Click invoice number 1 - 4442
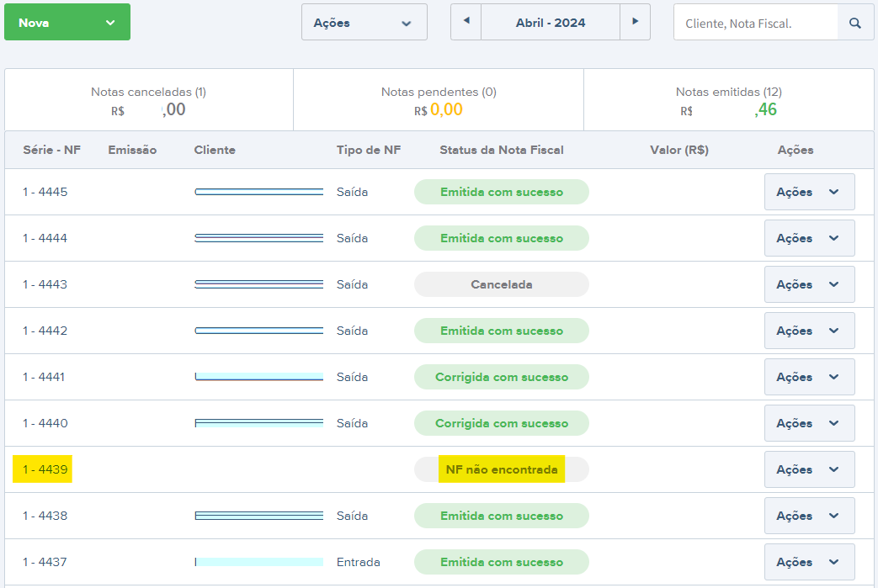Screen dimensions: 878x588 point(45,331)
